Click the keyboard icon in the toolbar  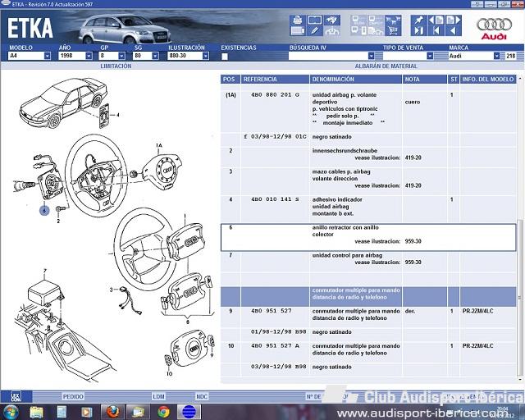tap(297, 31)
